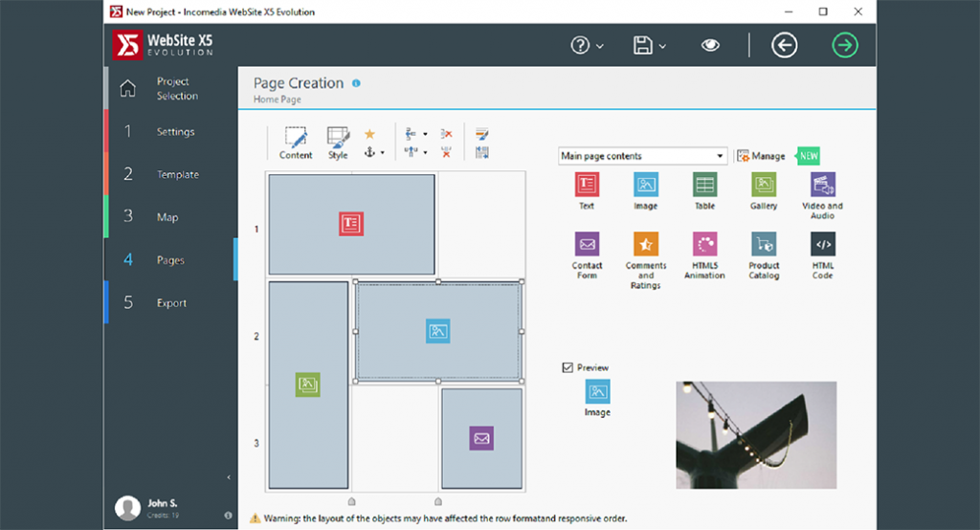Open the Main page contents dropdown
This screenshot has height=530, width=980.
point(642,156)
